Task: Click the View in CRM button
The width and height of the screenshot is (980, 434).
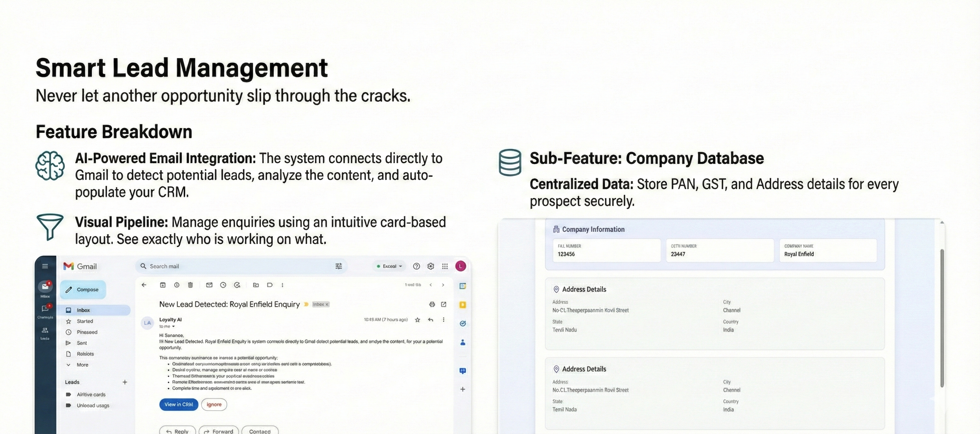Action: (x=179, y=405)
